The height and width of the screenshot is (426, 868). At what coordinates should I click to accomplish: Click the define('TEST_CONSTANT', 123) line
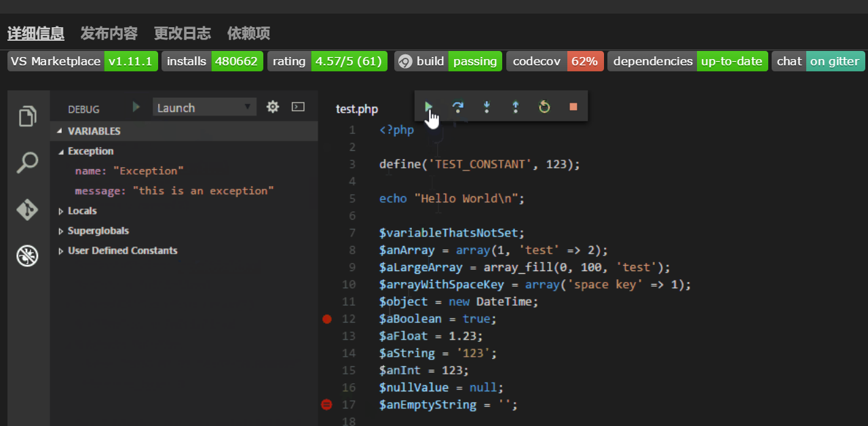click(x=480, y=164)
